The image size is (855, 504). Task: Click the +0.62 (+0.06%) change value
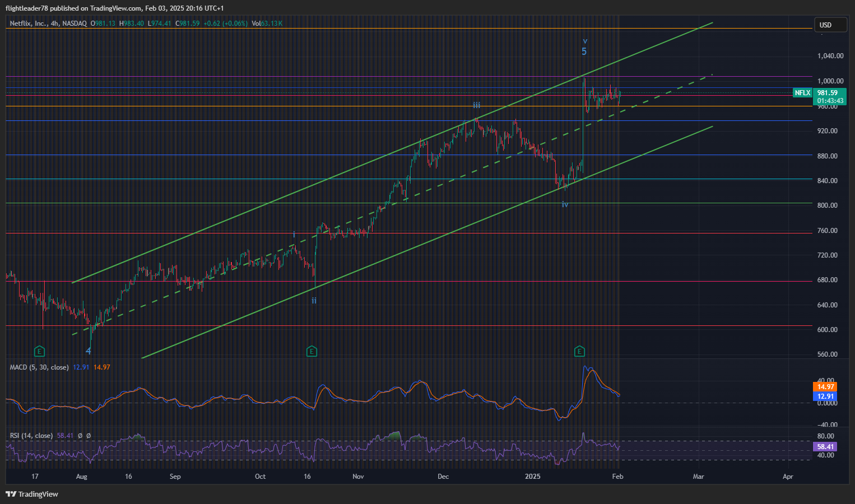225,24
